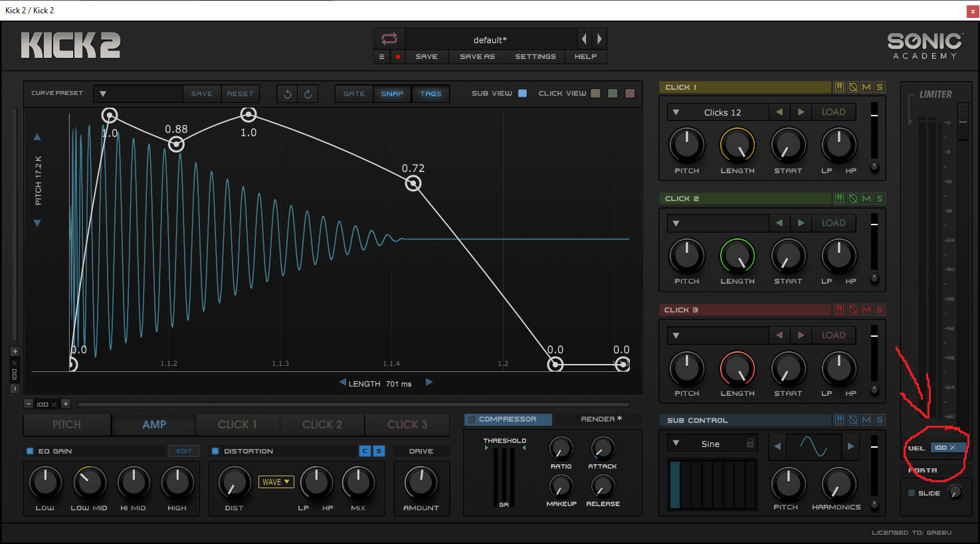
Task: Enable the Sub Control keyboard tracking icon
Action: (839, 420)
